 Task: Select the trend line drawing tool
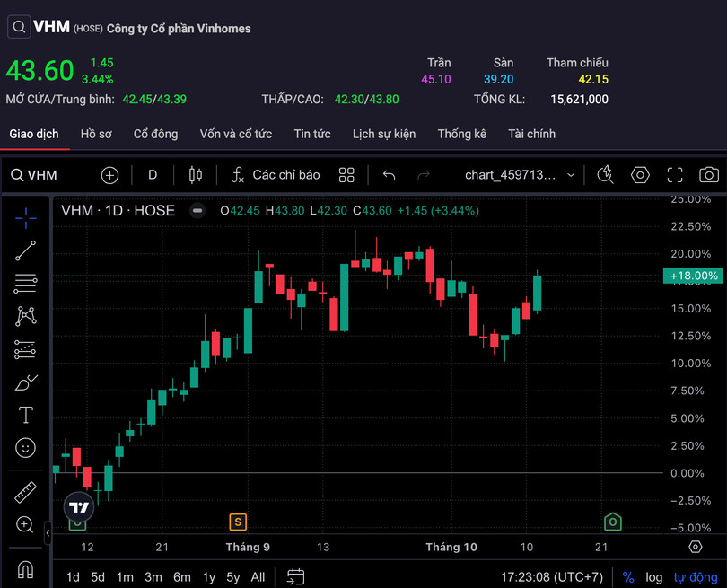click(x=26, y=251)
